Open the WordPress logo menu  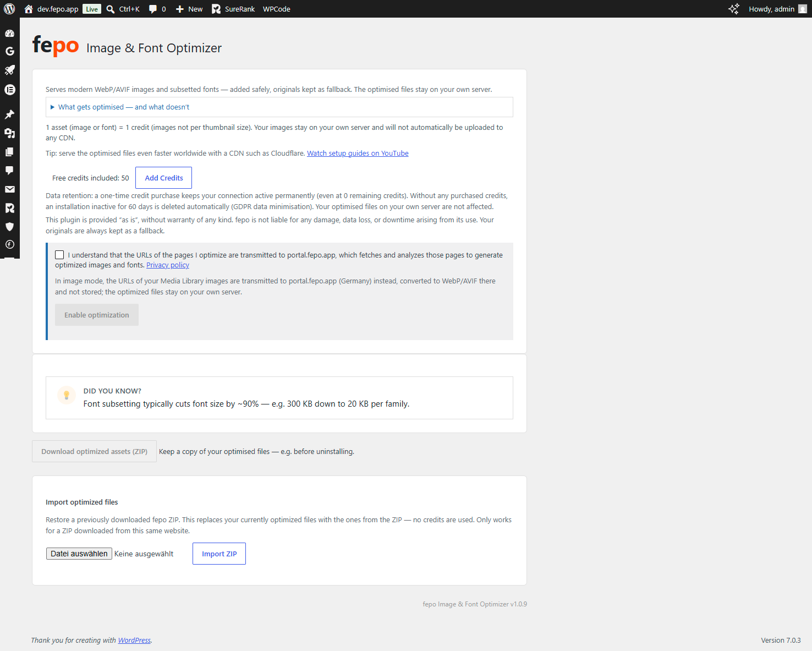tap(9, 9)
